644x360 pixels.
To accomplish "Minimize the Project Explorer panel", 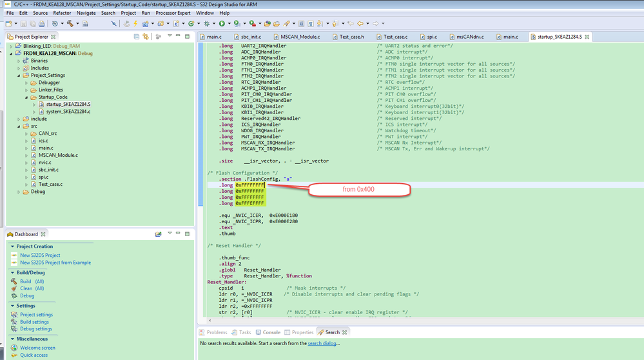I will click(178, 36).
